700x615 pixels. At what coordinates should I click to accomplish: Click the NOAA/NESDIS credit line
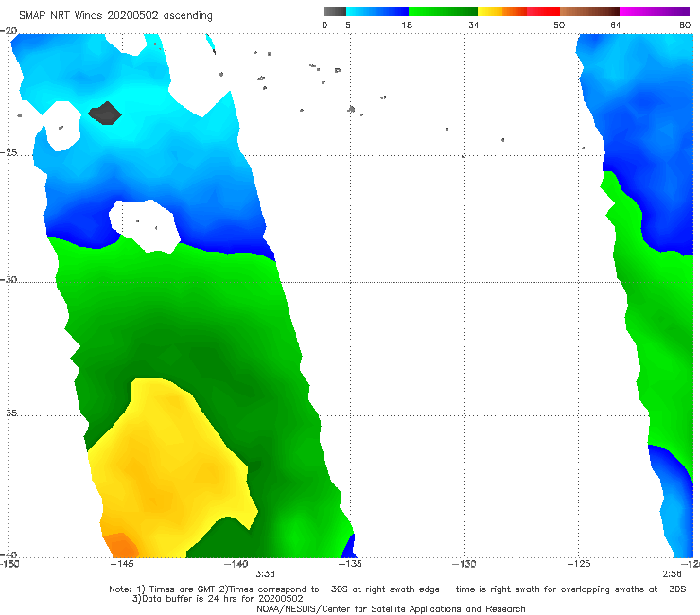click(391, 608)
